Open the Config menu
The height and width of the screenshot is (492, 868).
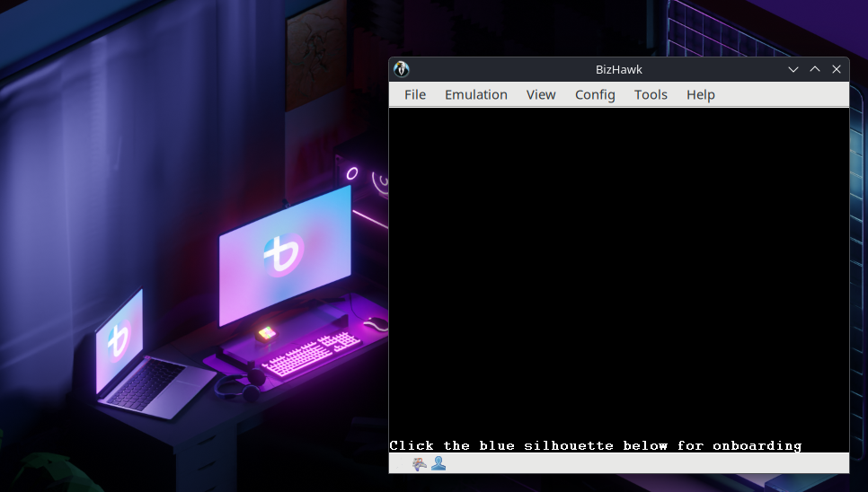click(595, 94)
